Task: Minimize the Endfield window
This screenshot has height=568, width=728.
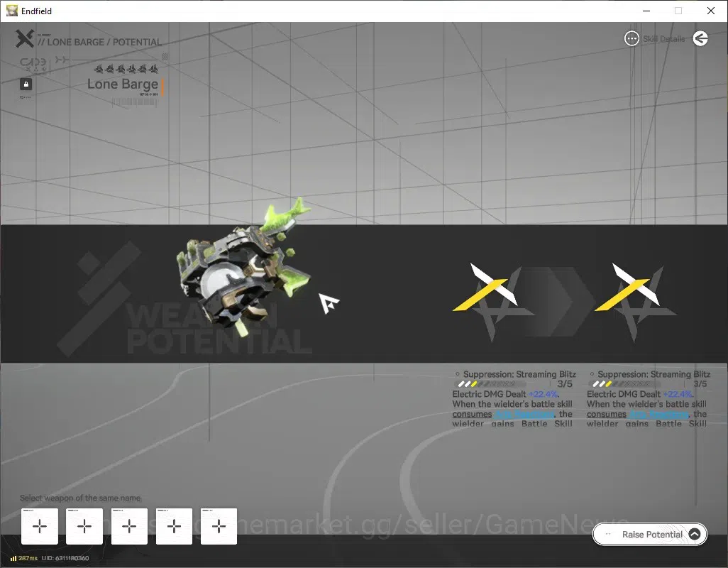Action: [x=646, y=11]
